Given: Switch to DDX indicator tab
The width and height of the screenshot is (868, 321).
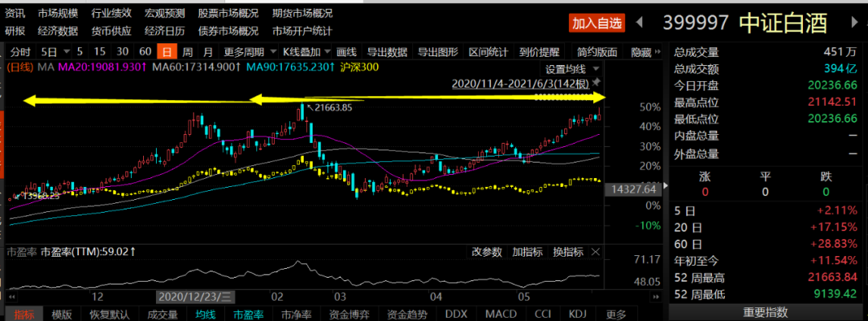Looking at the screenshot, I should coord(457,315).
